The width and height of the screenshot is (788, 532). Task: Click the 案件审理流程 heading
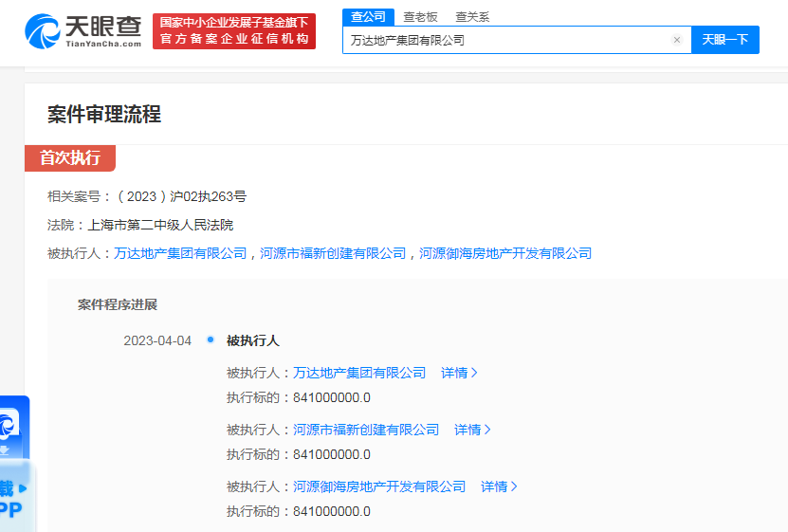click(x=104, y=114)
